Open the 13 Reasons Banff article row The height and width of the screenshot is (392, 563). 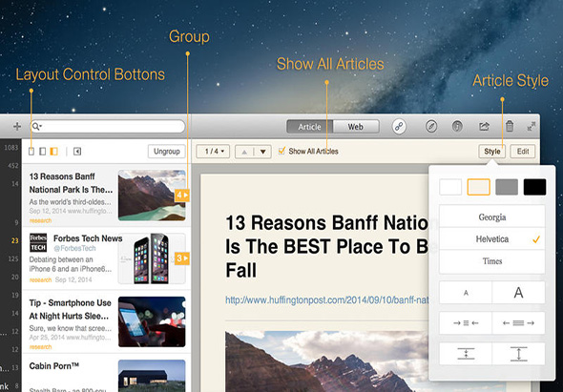(106, 196)
